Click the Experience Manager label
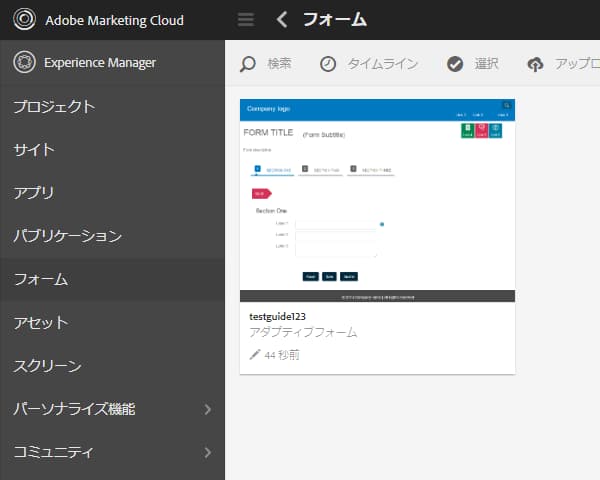Image resolution: width=600 pixels, height=480 pixels. pos(100,62)
